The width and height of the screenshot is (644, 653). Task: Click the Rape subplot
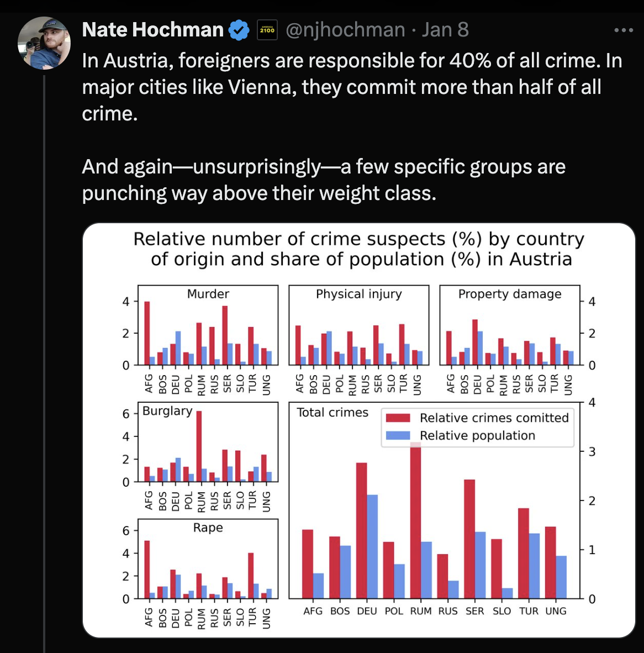coord(208,559)
